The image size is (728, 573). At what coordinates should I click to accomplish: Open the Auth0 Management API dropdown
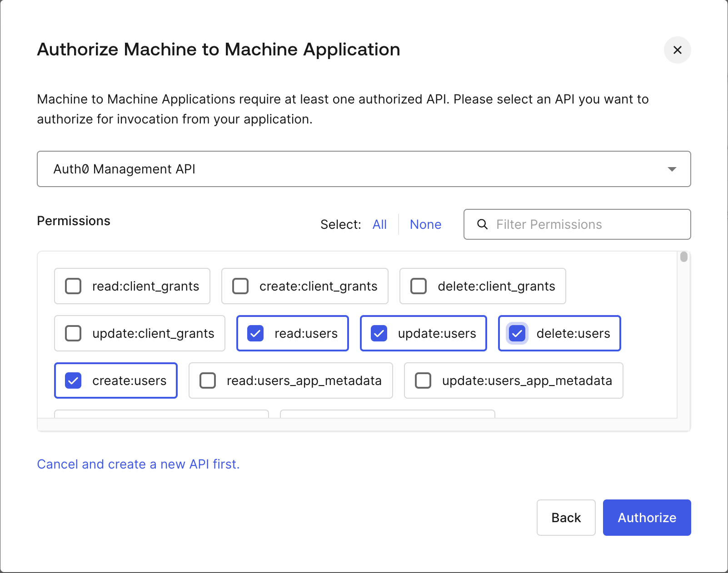point(364,169)
